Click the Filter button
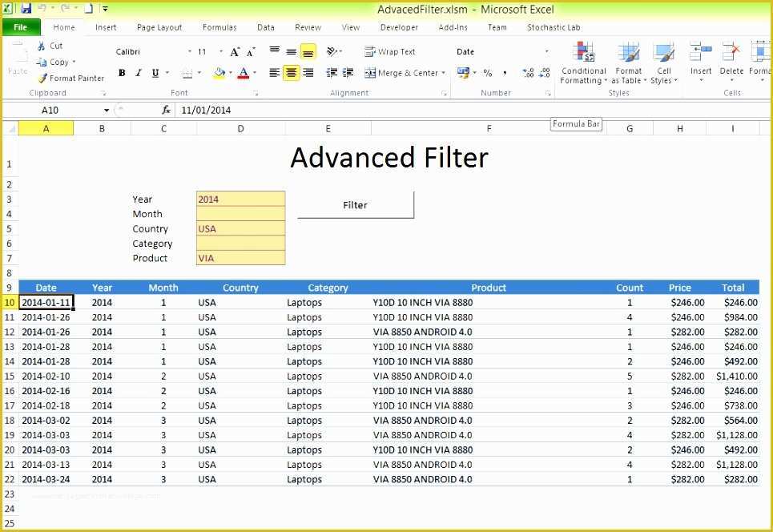 [355, 204]
